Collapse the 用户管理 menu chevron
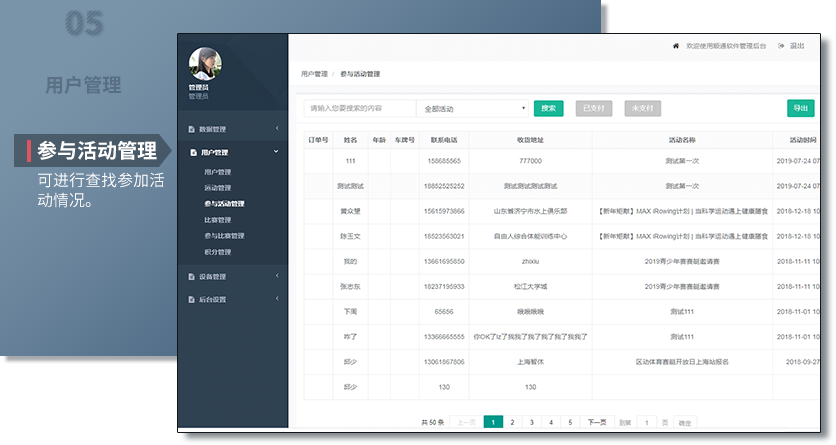 click(277, 153)
